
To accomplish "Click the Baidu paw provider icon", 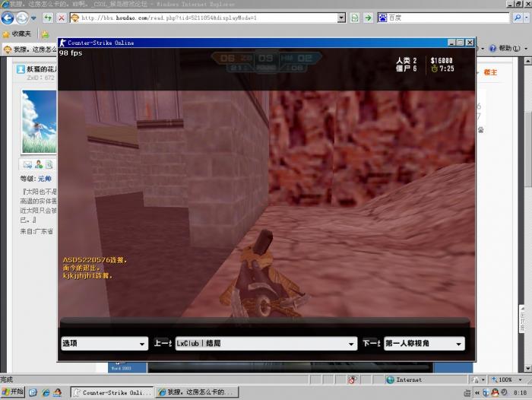I will click(x=382, y=17).
